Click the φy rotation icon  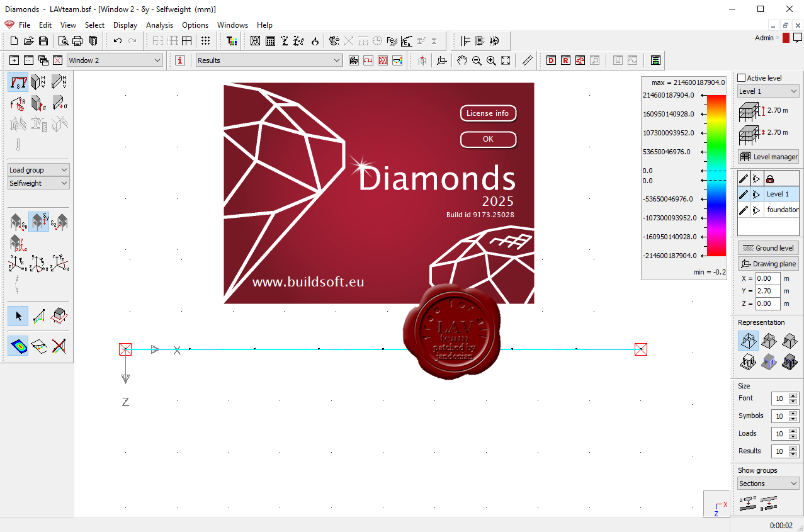(x=38, y=263)
